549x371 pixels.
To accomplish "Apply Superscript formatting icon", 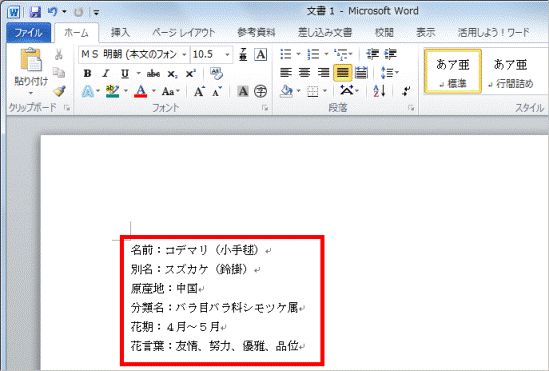I will pyautogui.click(x=190, y=74).
